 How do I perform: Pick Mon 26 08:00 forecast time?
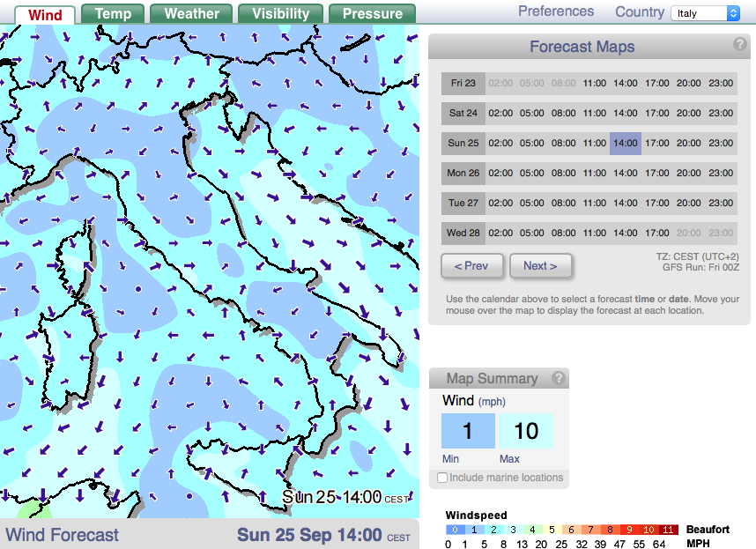click(564, 173)
